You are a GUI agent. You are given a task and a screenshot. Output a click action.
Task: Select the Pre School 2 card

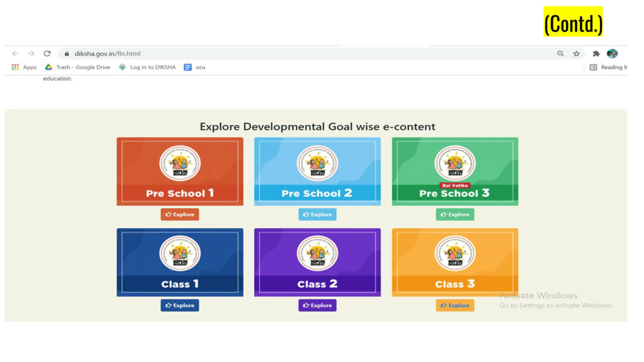[317, 171]
